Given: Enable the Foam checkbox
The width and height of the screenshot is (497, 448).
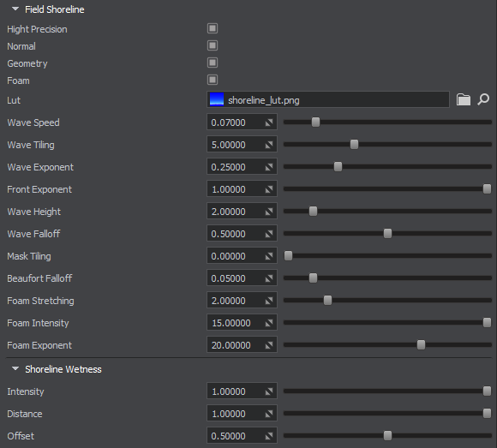Looking at the screenshot, I should [213, 80].
